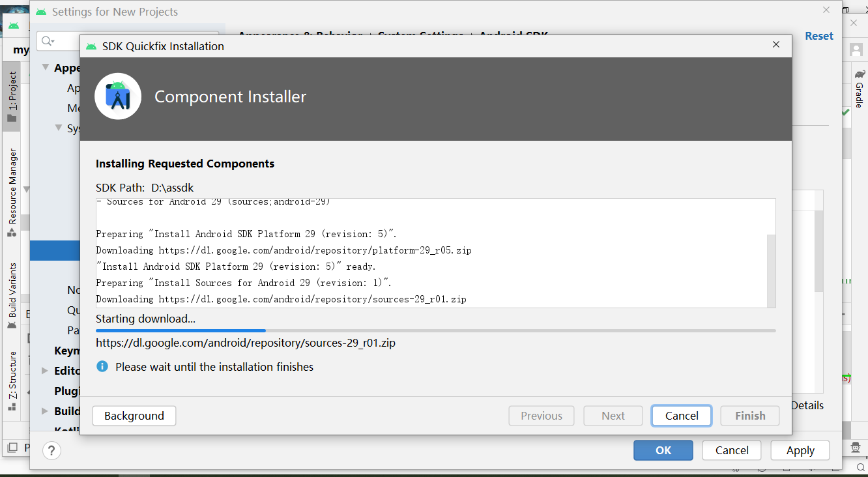Image resolution: width=868 pixels, height=477 pixels.
Task: Click the Android Studio Component Installer logo
Action: (118, 96)
